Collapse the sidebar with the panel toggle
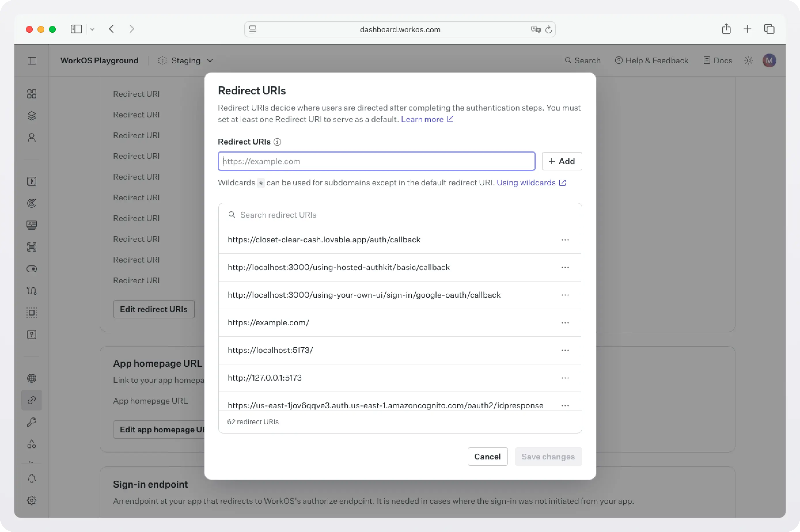Image resolution: width=800 pixels, height=532 pixels. (32, 60)
